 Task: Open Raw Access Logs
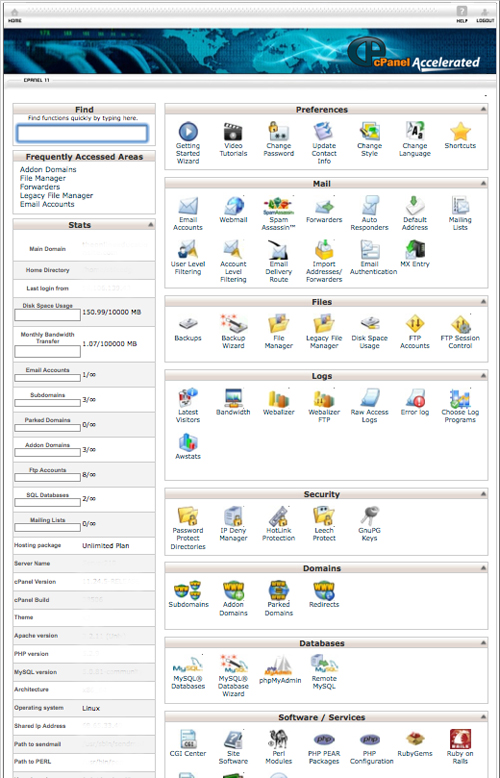[370, 398]
